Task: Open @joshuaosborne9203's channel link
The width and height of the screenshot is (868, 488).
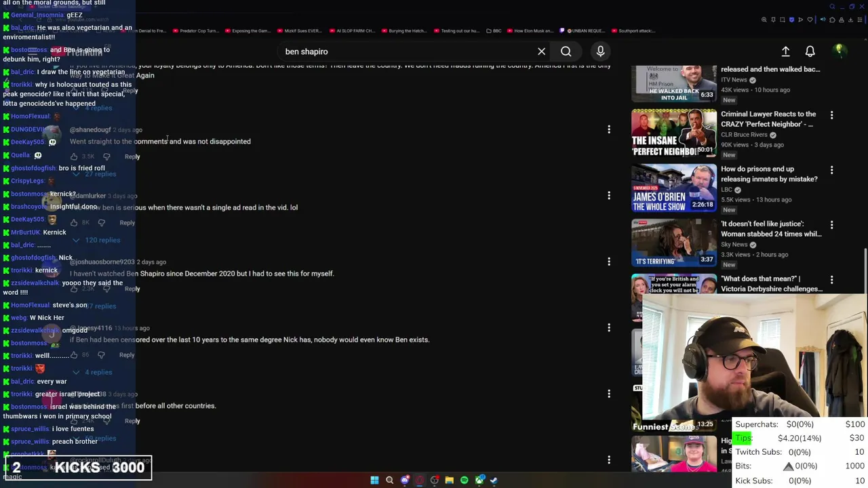Action: pyautogui.click(x=102, y=262)
